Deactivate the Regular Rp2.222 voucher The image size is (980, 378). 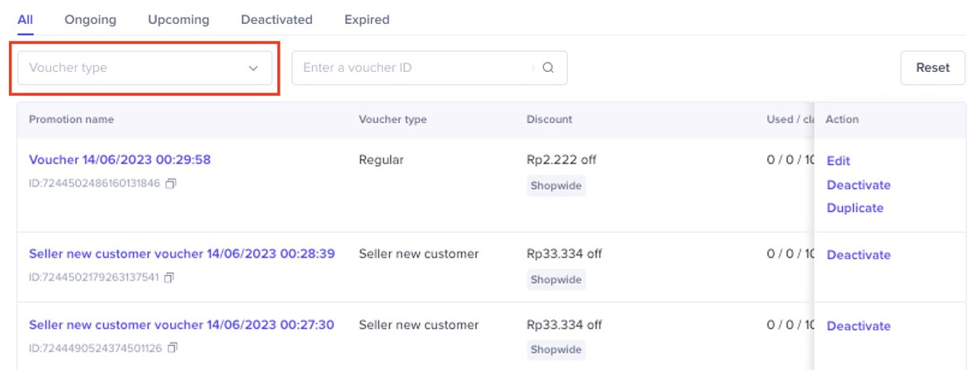pyautogui.click(x=859, y=185)
